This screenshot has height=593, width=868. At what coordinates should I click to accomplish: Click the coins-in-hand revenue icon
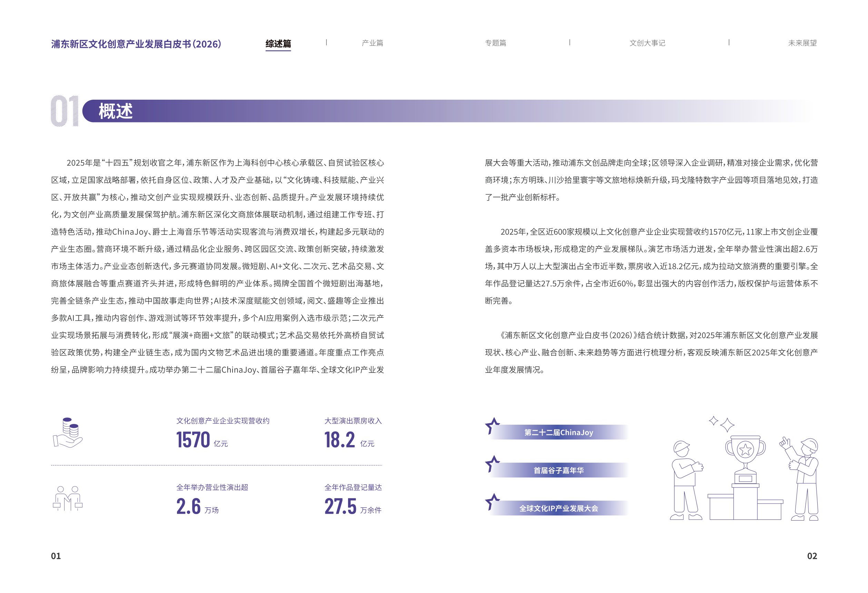point(68,433)
